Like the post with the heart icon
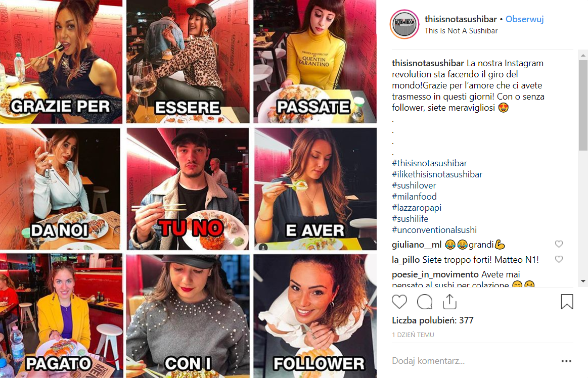This screenshot has width=588, height=378. [399, 302]
